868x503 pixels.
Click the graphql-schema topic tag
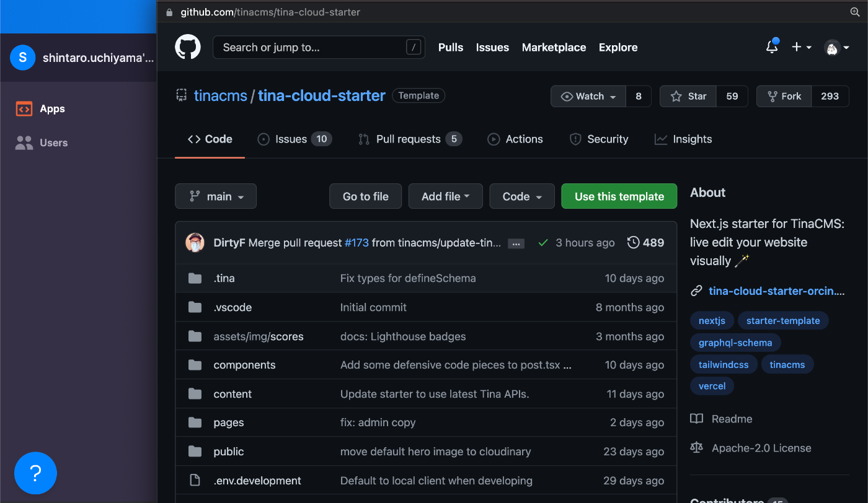tap(735, 343)
